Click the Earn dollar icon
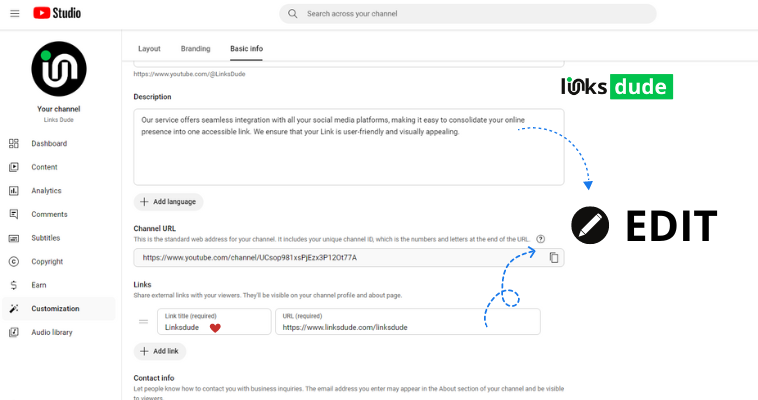 (14, 285)
